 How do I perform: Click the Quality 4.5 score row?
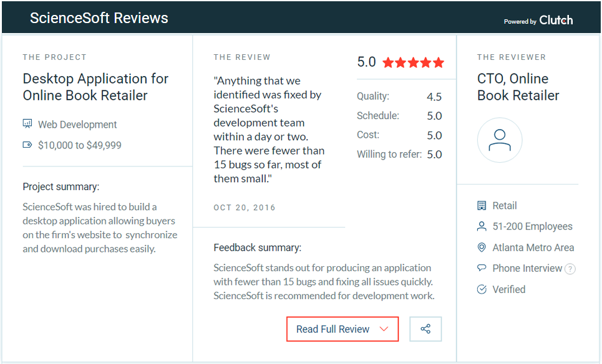[x=399, y=97]
